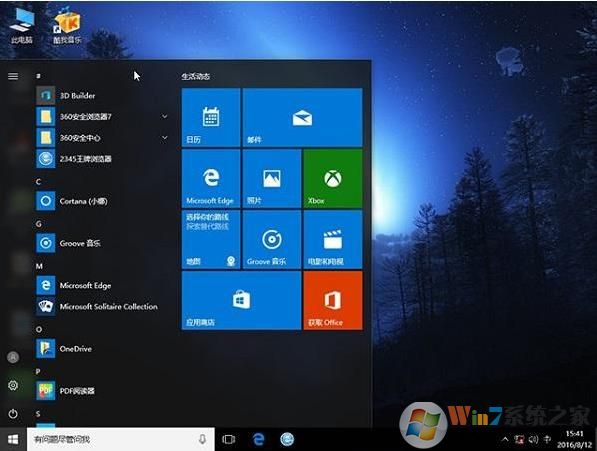
Task: Open OneDrive from app list
Action: point(103,349)
